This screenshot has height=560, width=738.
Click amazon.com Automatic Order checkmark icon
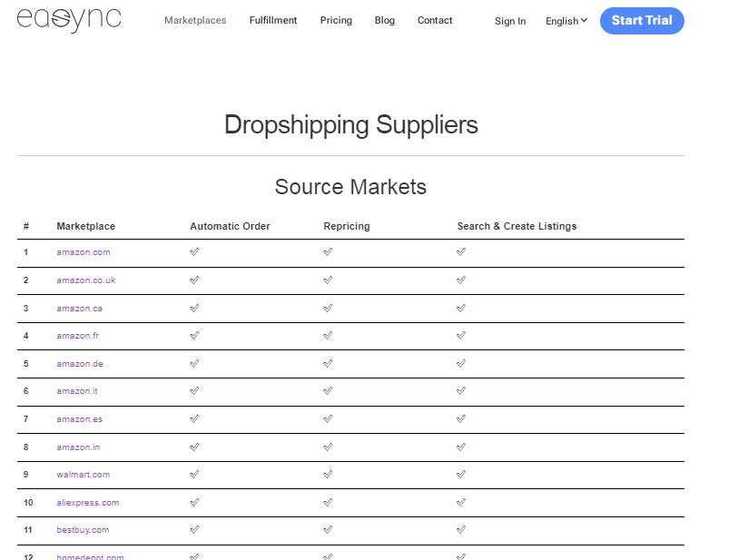[x=194, y=251]
